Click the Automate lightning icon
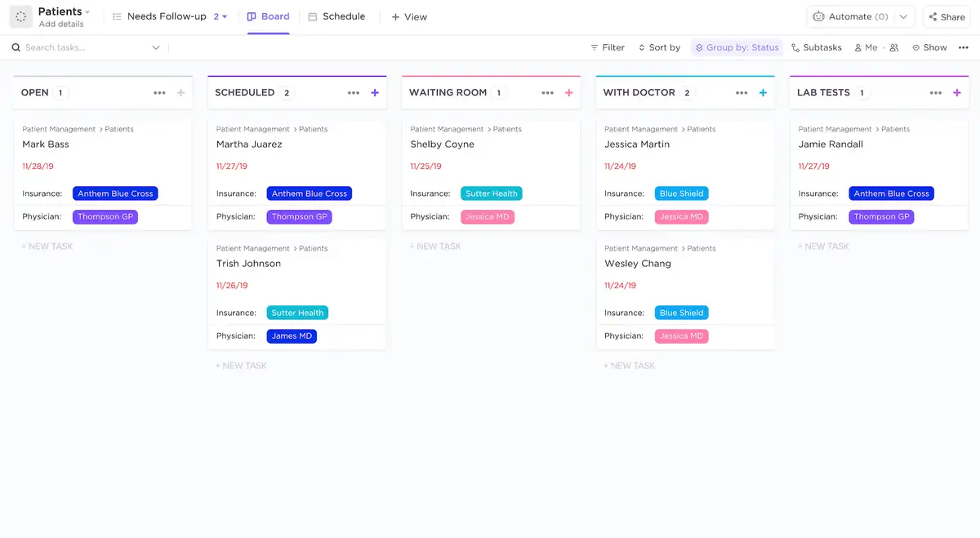 [819, 16]
